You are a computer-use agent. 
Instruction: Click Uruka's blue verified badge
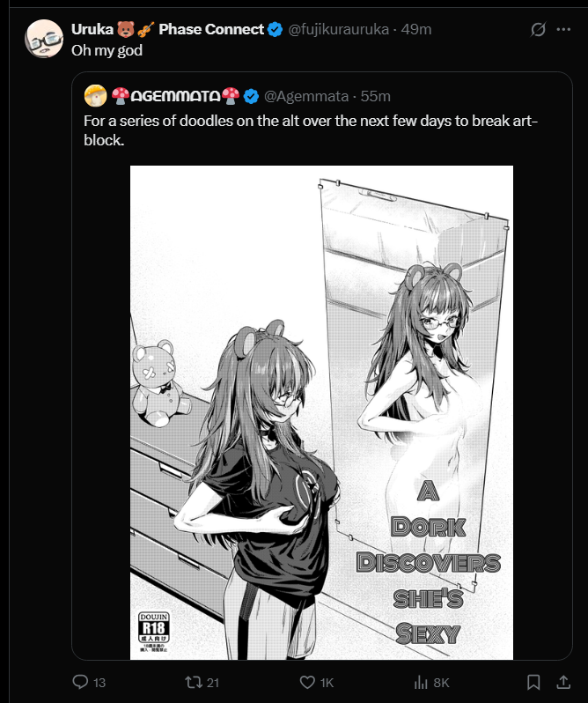pyautogui.click(x=275, y=30)
